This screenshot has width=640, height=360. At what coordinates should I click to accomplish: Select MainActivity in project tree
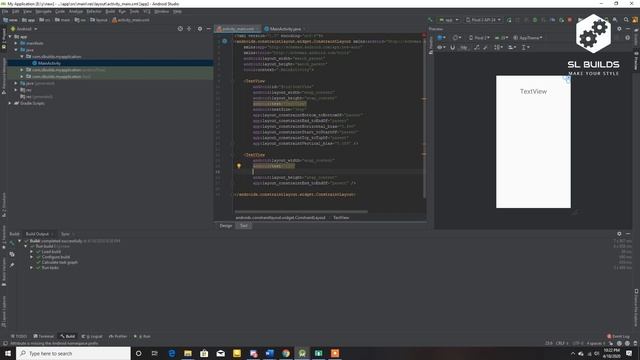click(x=49, y=63)
